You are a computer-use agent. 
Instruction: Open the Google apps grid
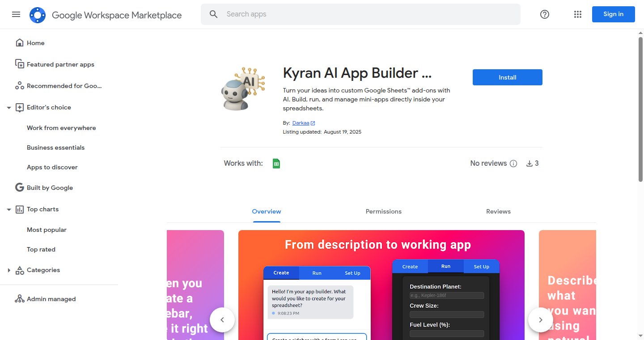point(578,14)
